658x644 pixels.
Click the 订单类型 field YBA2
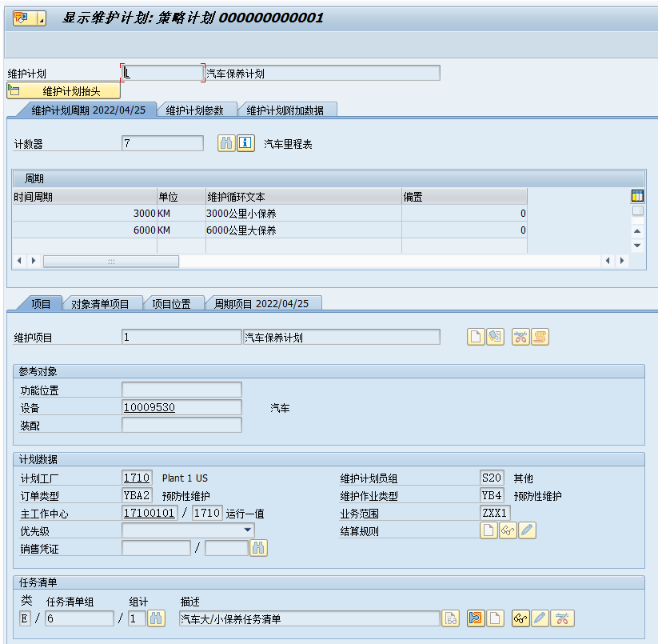[137, 495]
